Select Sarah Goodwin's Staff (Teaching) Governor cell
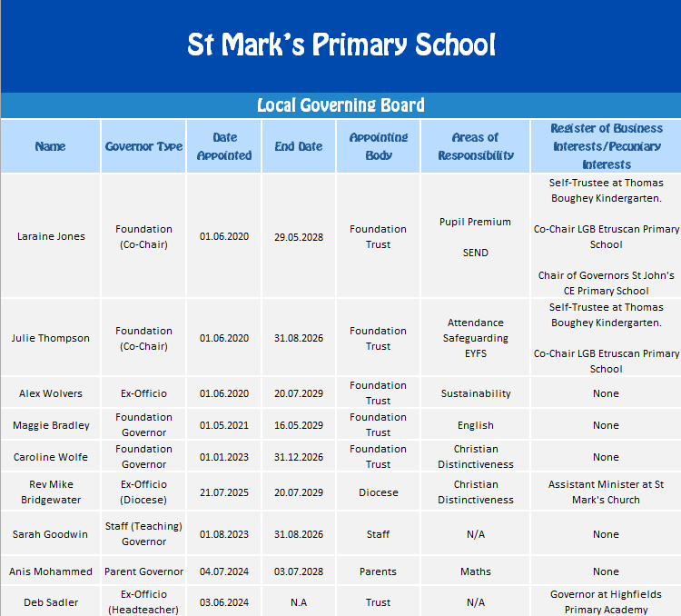The image size is (681, 616). click(143, 534)
